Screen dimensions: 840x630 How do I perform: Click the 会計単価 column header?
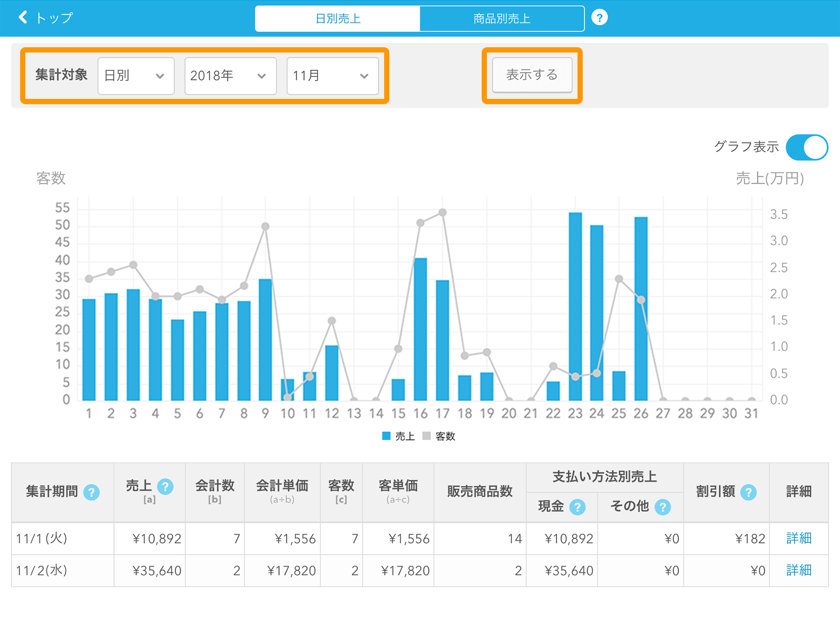282,491
